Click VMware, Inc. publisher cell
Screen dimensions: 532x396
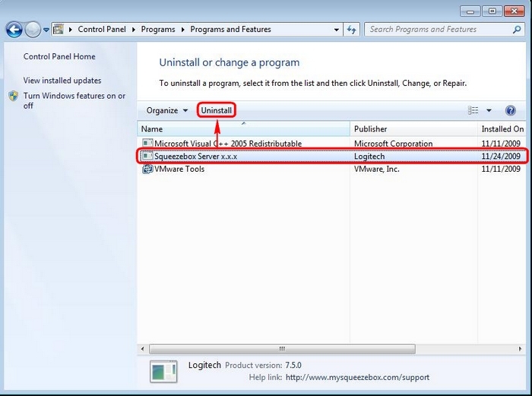click(377, 169)
